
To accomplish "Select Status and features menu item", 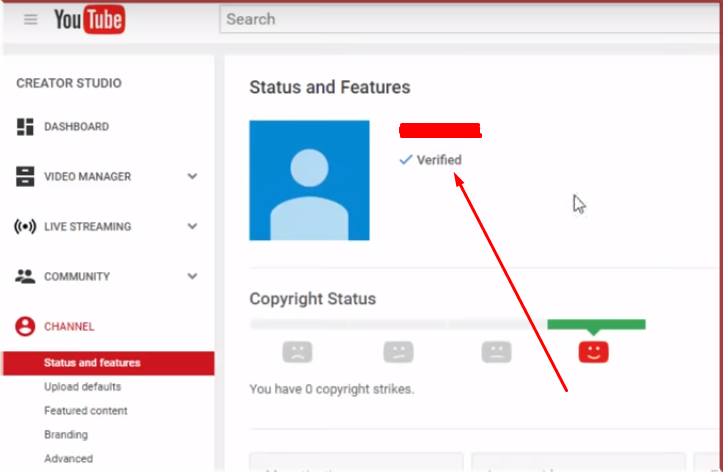I will coord(92,363).
